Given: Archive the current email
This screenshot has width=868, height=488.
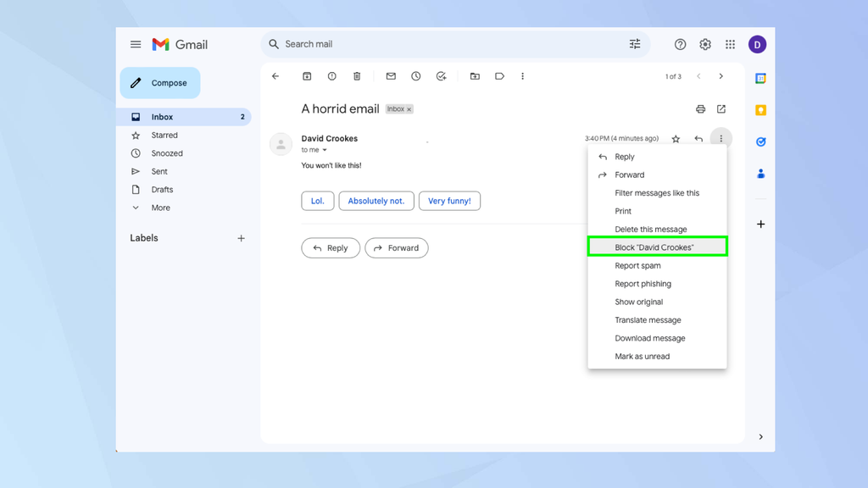Looking at the screenshot, I should pos(306,75).
